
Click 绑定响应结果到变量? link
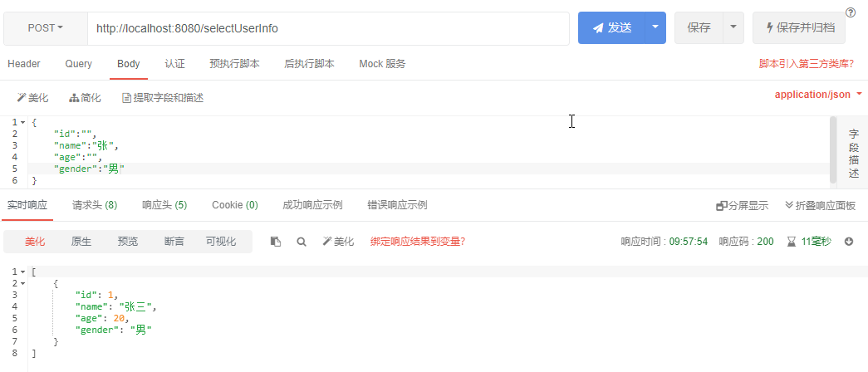418,242
